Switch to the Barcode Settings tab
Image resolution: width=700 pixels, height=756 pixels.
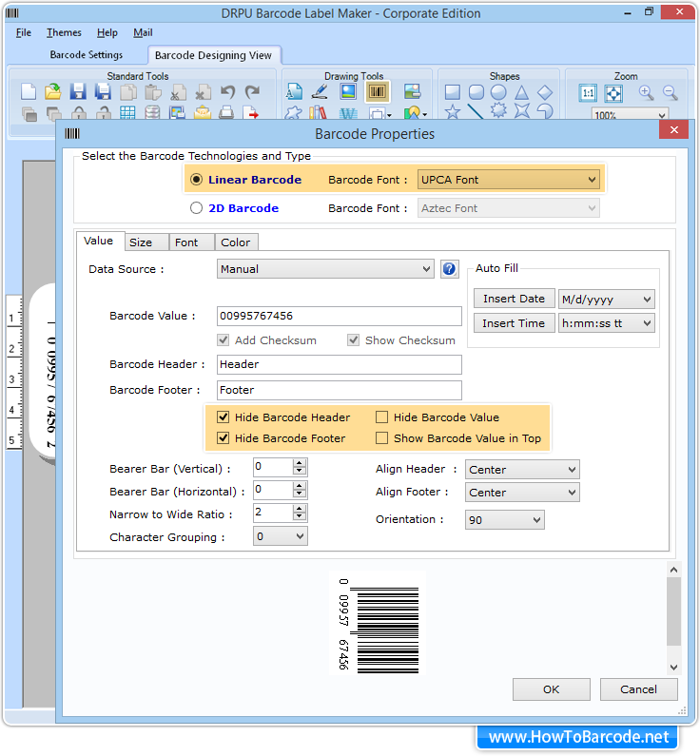click(x=87, y=54)
